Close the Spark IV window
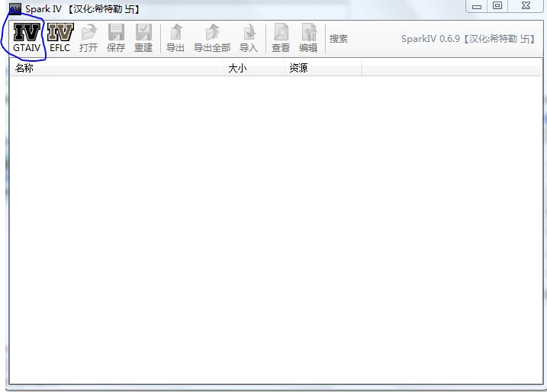The width and height of the screenshot is (547, 392). click(x=526, y=6)
